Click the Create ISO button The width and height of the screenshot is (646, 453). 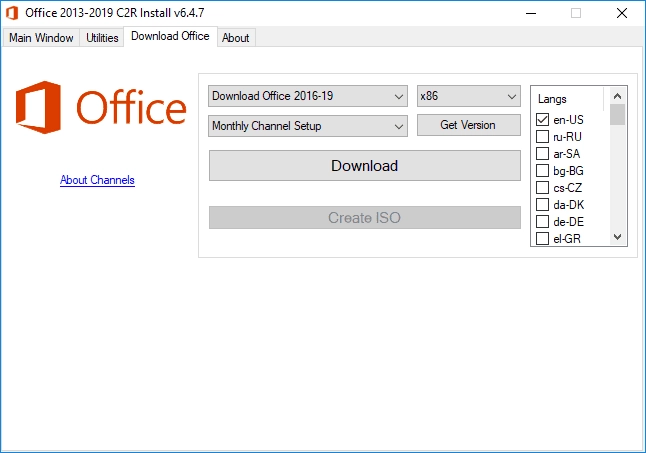point(365,217)
